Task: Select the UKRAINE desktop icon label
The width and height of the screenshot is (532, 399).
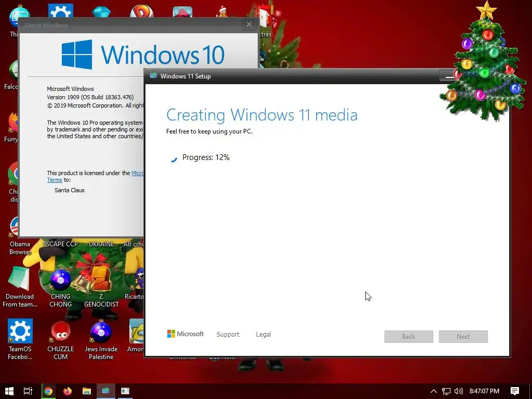Action: [101, 244]
